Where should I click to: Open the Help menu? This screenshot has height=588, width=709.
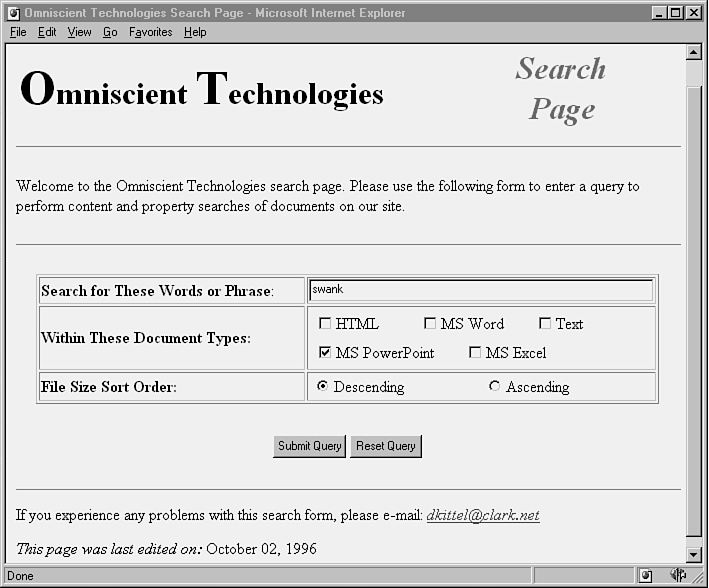click(195, 32)
